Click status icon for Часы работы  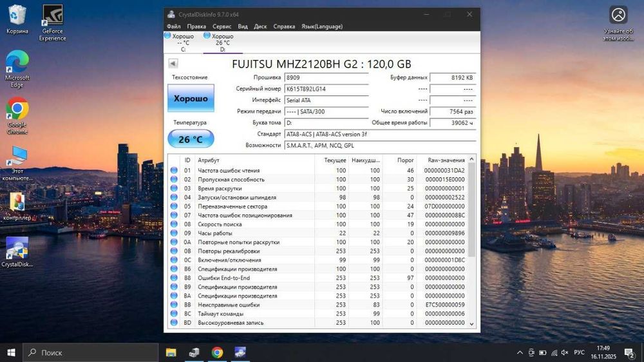(174, 233)
